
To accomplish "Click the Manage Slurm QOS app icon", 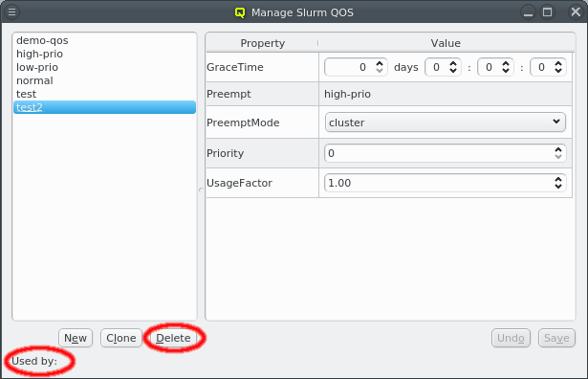I will click(240, 12).
